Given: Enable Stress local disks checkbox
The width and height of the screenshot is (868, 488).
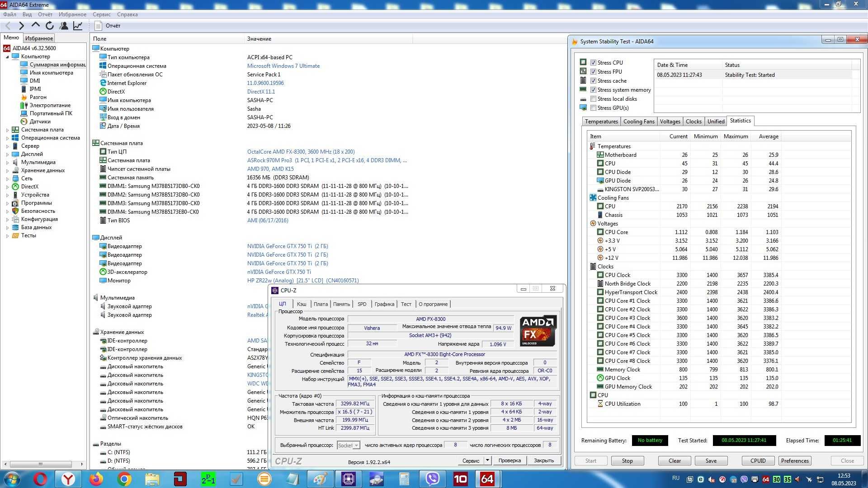Looking at the screenshot, I should (x=593, y=99).
